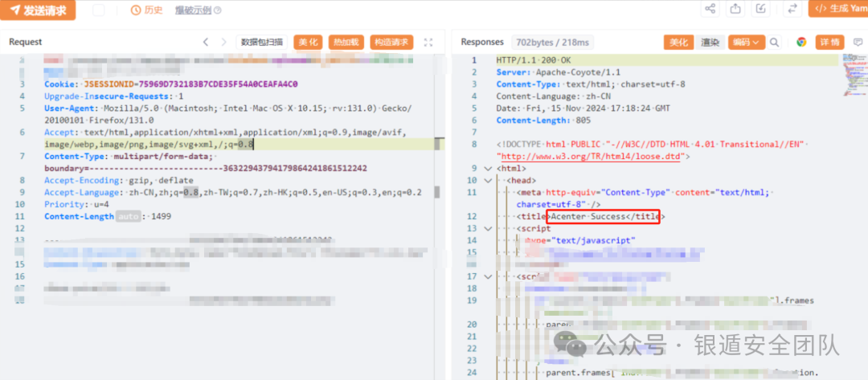This screenshot has width=868, height=380.
Task: Expand Request panel to fullscreen
Action: [428, 42]
